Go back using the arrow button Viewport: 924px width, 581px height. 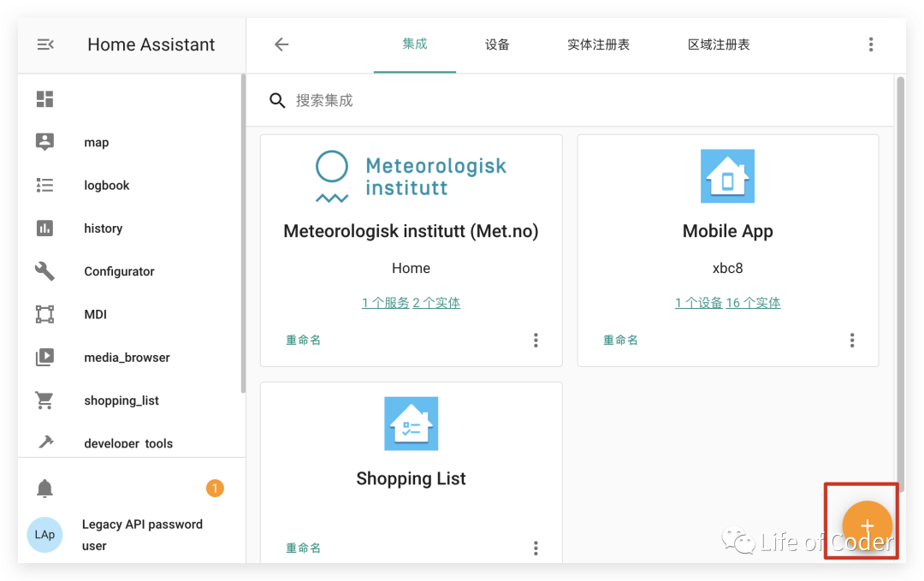[x=281, y=44]
